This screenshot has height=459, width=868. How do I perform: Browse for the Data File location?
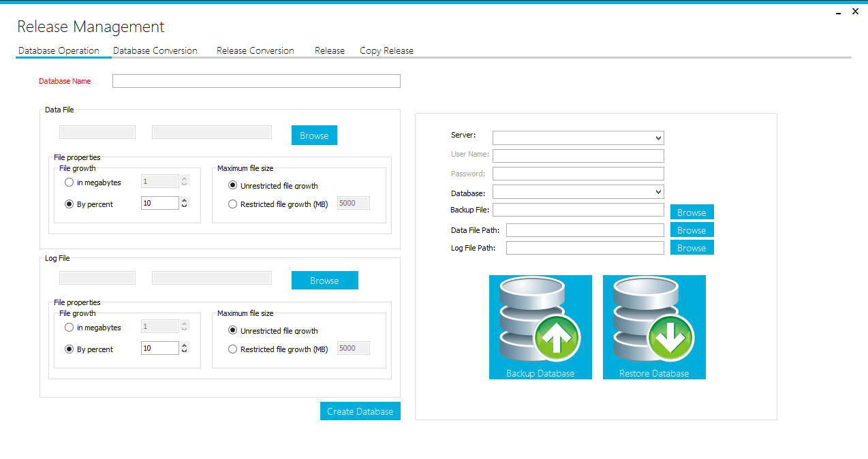point(314,136)
